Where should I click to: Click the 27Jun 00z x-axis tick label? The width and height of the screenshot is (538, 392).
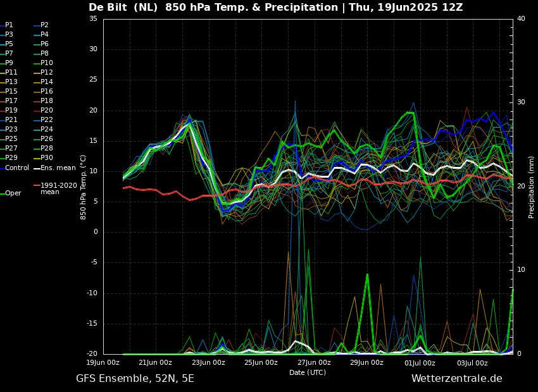click(314, 362)
